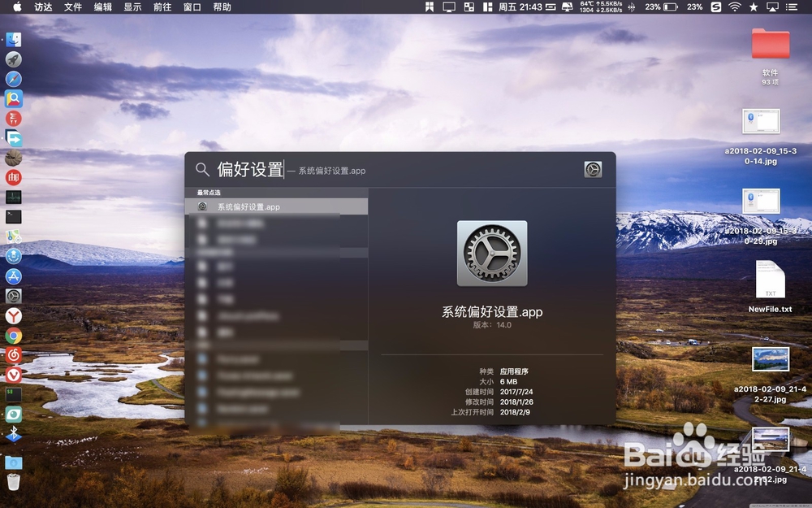
Task: Open the 编辑 menu
Action: coord(102,7)
